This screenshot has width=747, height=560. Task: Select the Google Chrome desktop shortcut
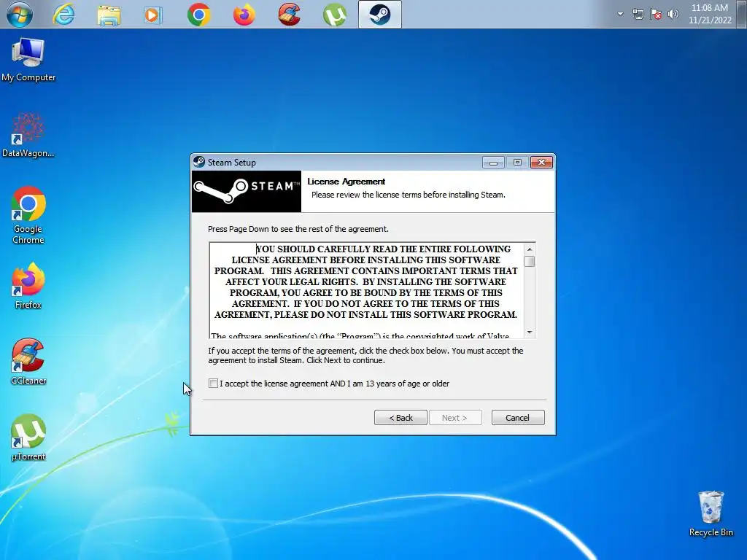(x=28, y=215)
